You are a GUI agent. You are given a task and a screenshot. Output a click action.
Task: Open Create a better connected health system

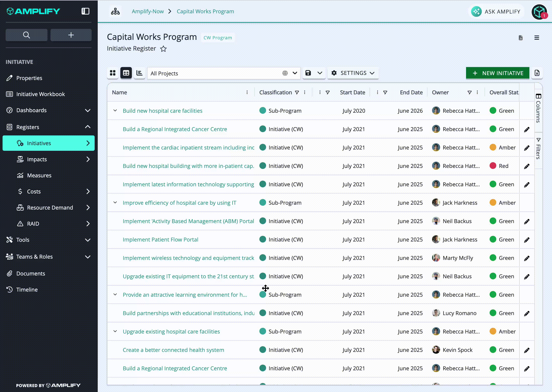(x=173, y=350)
